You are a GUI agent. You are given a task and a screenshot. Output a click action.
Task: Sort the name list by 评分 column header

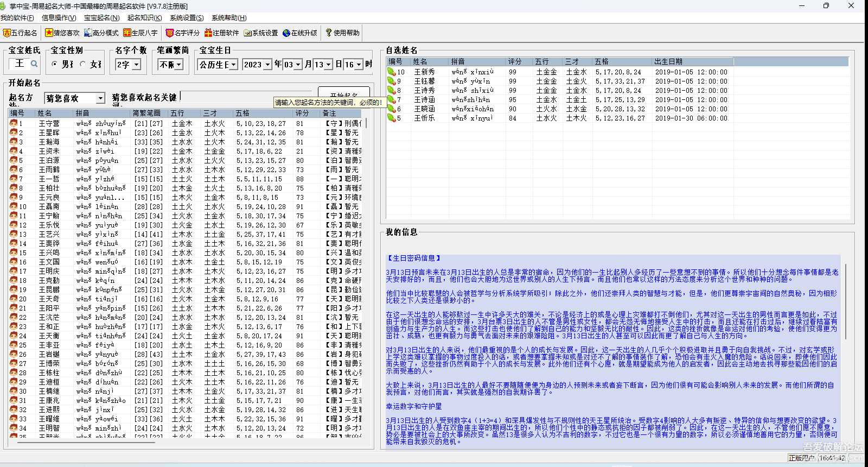pos(302,113)
